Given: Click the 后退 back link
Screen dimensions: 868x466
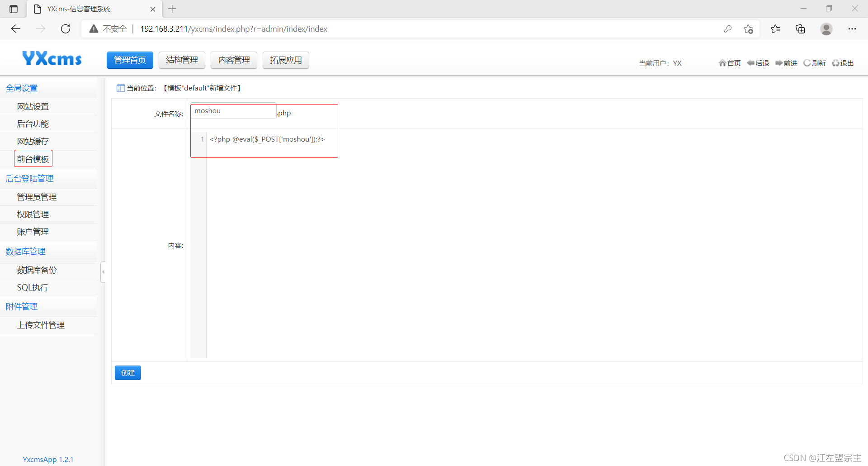Looking at the screenshot, I should (x=758, y=63).
